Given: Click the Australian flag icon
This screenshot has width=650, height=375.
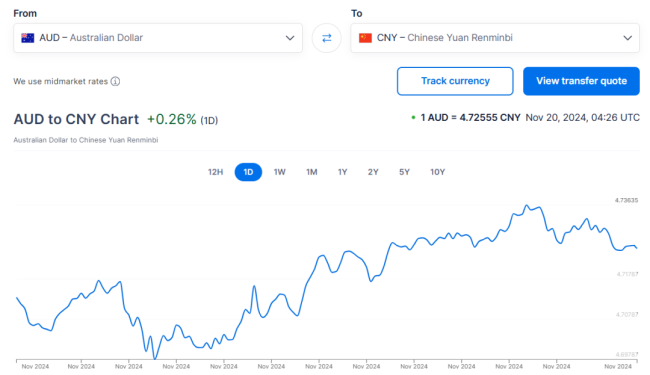Looking at the screenshot, I should [x=28, y=38].
